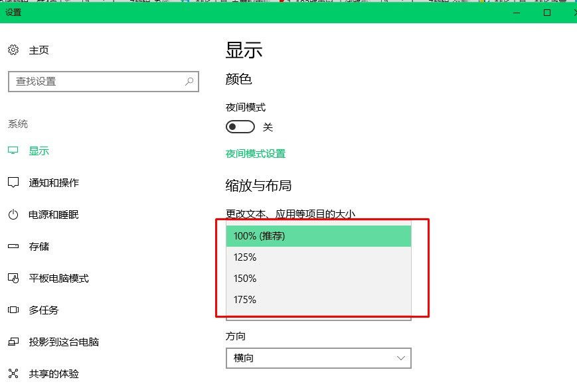Image resolution: width=577 pixels, height=392 pixels.
Task: Click the Multitasking icon
Action: (13, 310)
